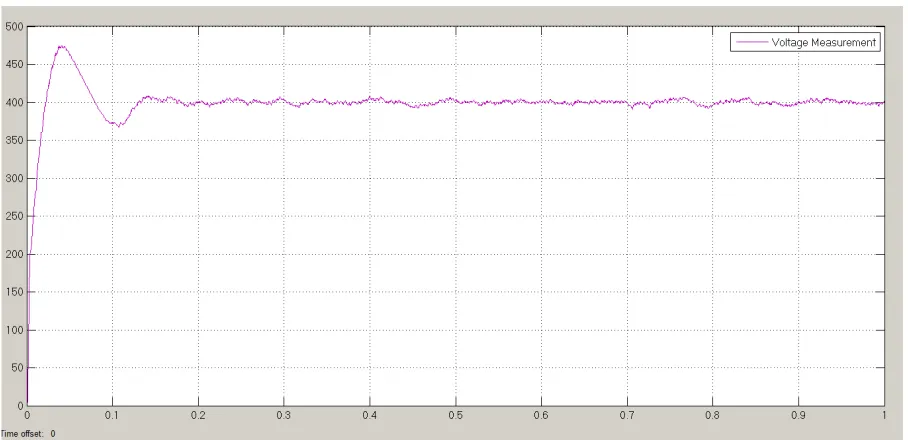Click the 0.8 x-axis tick label

[713, 415]
